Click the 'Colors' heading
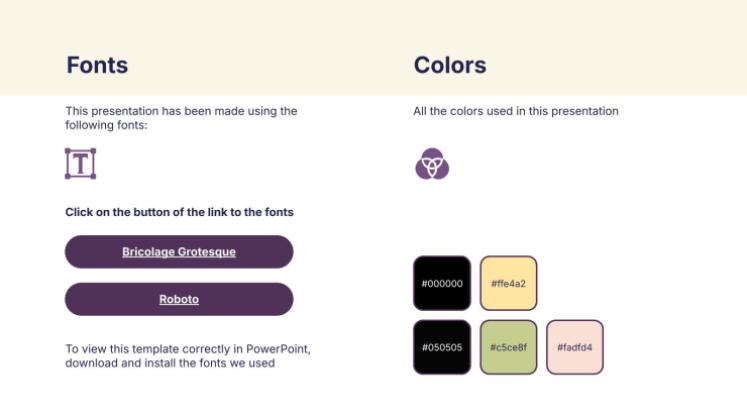The width and height of the screenshot is (747, 420). click(x=450, y=66)
